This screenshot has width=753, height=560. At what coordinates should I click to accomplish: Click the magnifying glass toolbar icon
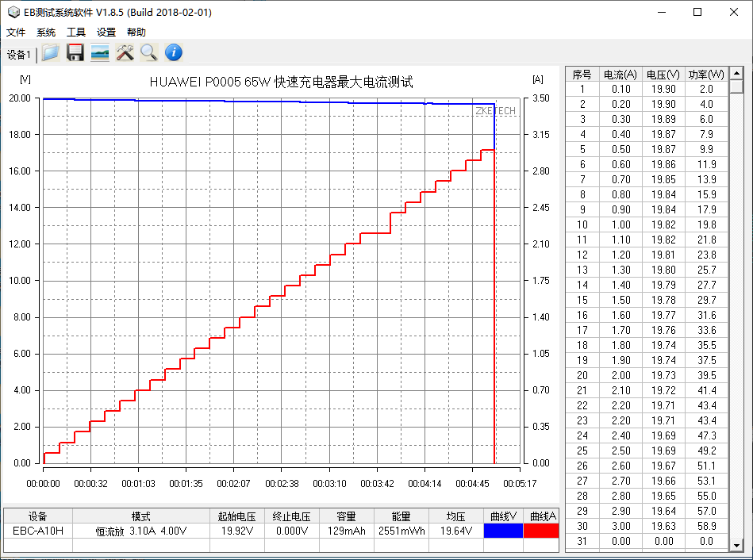click(x=148, y=53)
